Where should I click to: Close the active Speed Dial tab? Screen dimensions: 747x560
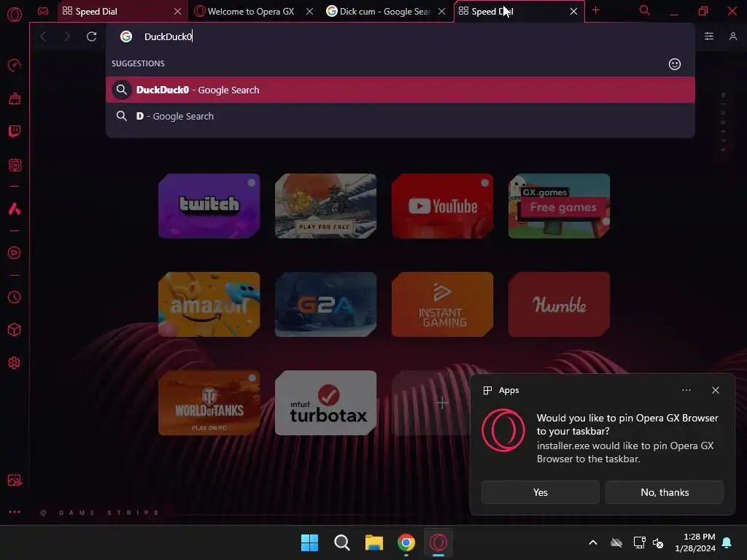(573, 11)
